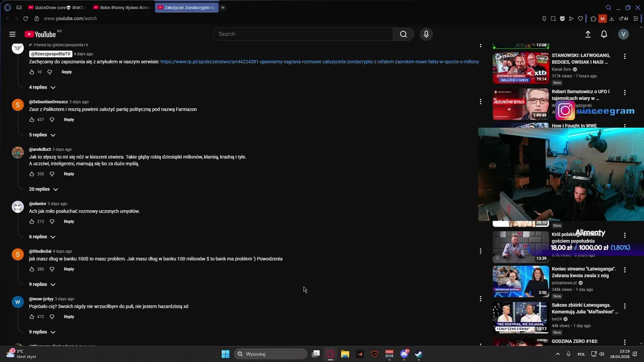Open the Koniec streamu Łatwoganga title

[x=584, y=272]
